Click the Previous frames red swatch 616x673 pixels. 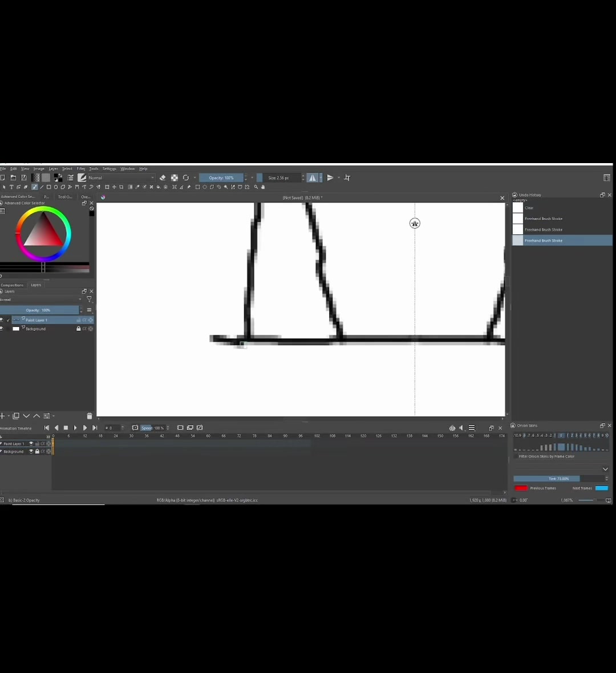(x=521, y=488)
